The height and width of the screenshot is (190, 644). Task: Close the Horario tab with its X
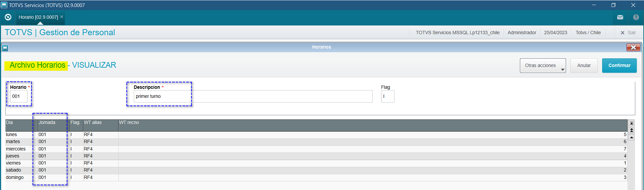(62, 17)
